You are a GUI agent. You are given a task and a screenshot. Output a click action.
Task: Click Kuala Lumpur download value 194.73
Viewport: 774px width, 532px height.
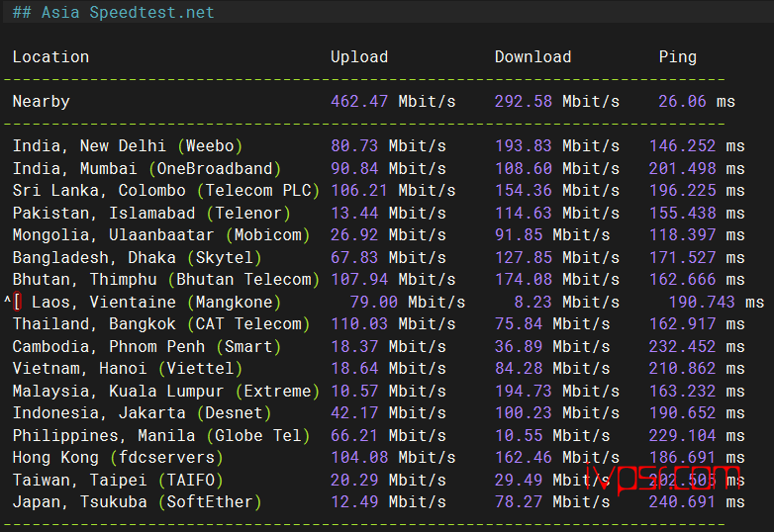coord(524,391)
